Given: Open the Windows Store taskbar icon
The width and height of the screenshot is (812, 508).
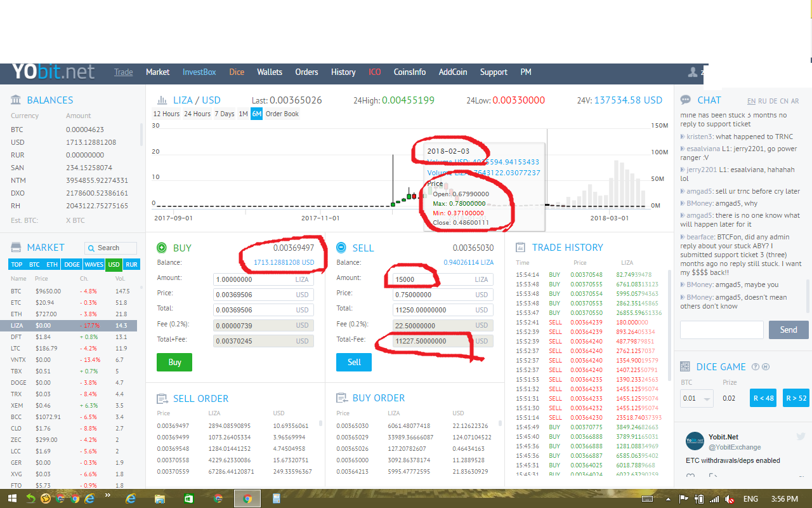Looking at the screenshot, I should tap(189, 499).
